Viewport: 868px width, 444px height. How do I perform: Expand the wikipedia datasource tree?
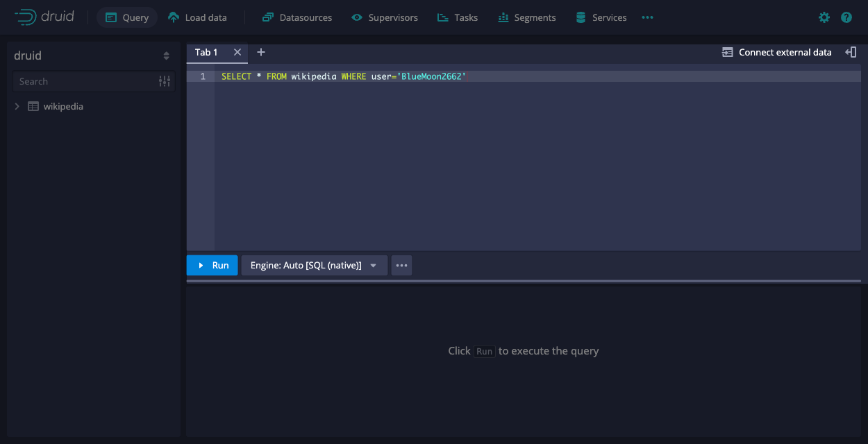click(17, 106)
